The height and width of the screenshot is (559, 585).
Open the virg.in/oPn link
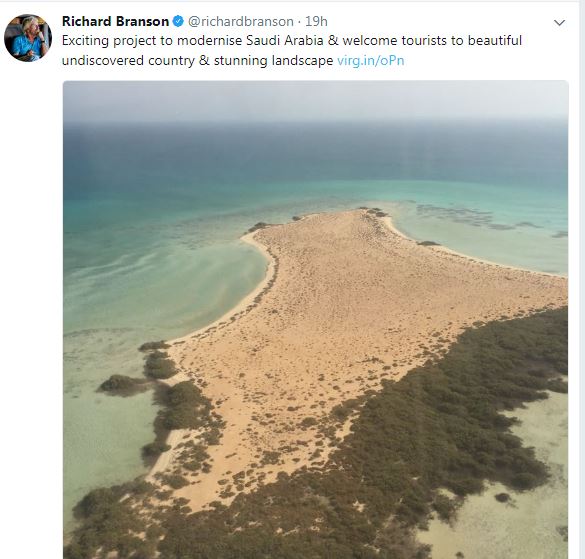point(370,60)
